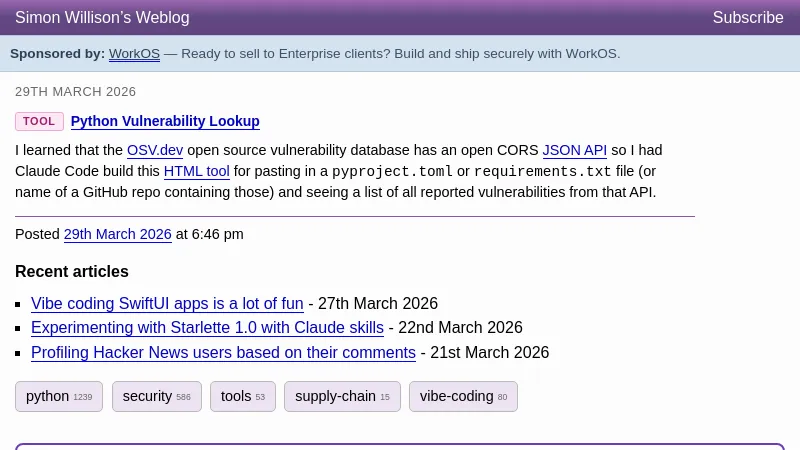Choose the tools tag
Image resolution: width=800 pixels, height=450 pixels.
pos(242,397)
